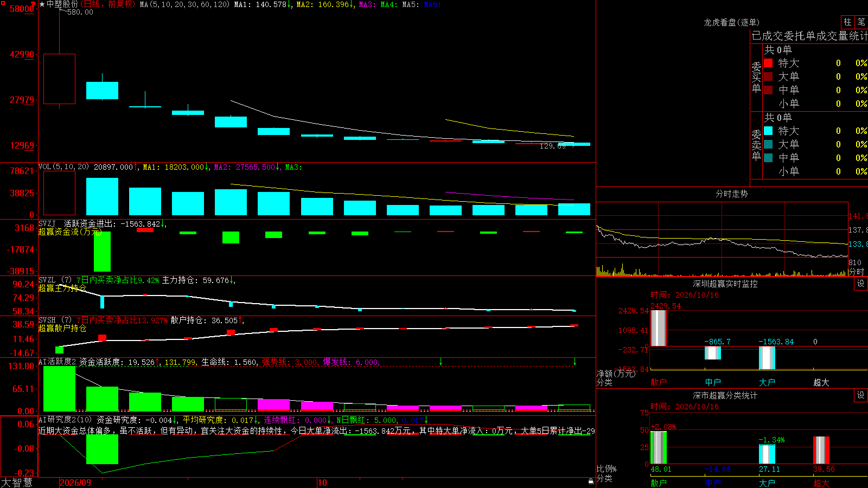Image resolution: width=868 pixels, height=488 pixels.
Task: Click the 小单 row under 委买单
Action: coord(815,104)
